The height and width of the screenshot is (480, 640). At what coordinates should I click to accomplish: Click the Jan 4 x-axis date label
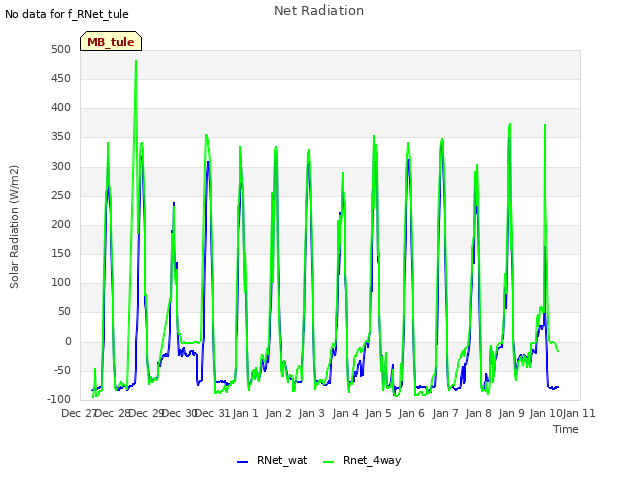pyautogui.click(x=345, y=413)
